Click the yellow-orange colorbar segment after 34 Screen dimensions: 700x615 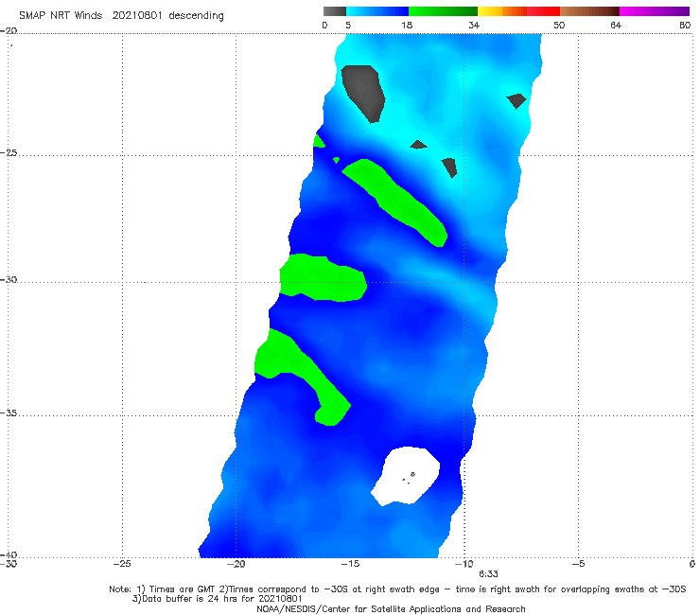click(x=501, y=11)
